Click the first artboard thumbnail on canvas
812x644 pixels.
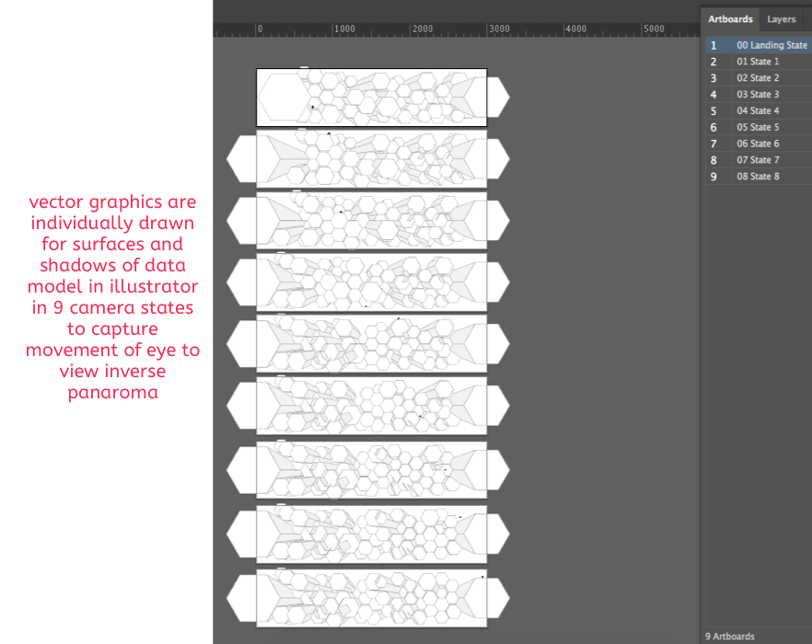point(371,98)
